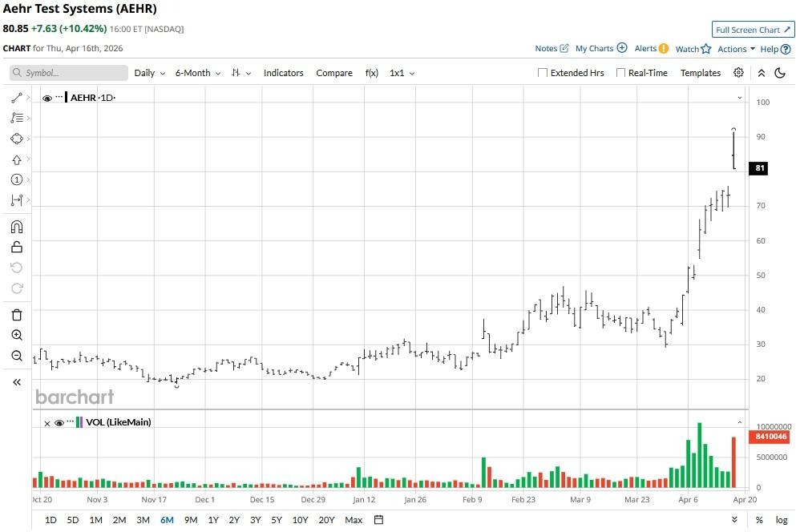This screenshot has width=796, height=532.
Task: Enable the magnet snap tool
Action: click(17, 227)
